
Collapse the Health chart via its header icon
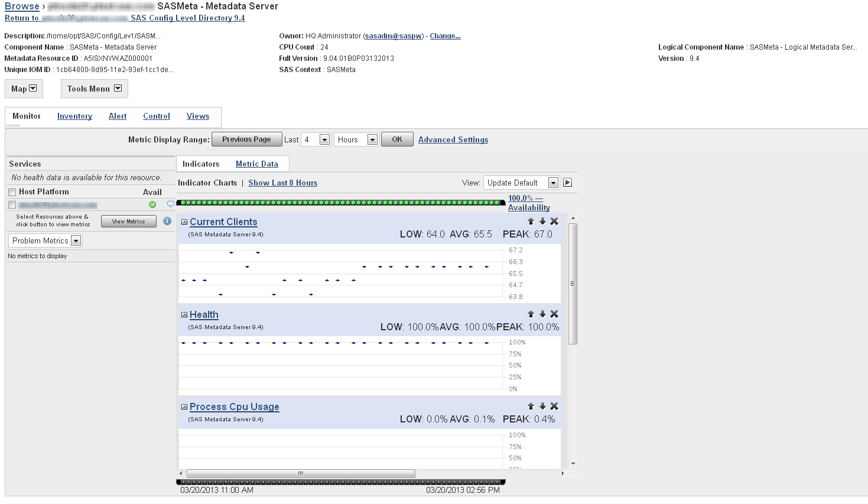click(x=184, y=314)
